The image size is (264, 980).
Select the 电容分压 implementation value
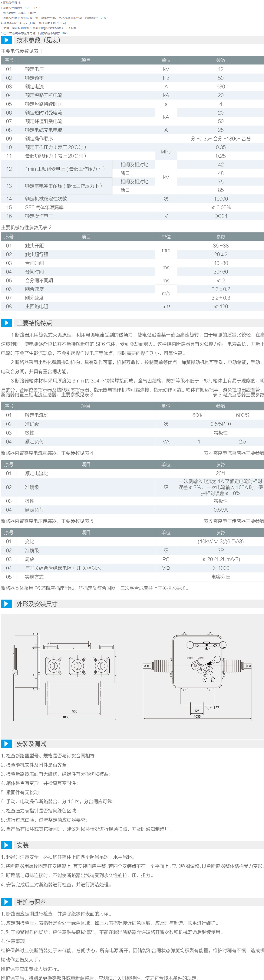coord(221,577)
